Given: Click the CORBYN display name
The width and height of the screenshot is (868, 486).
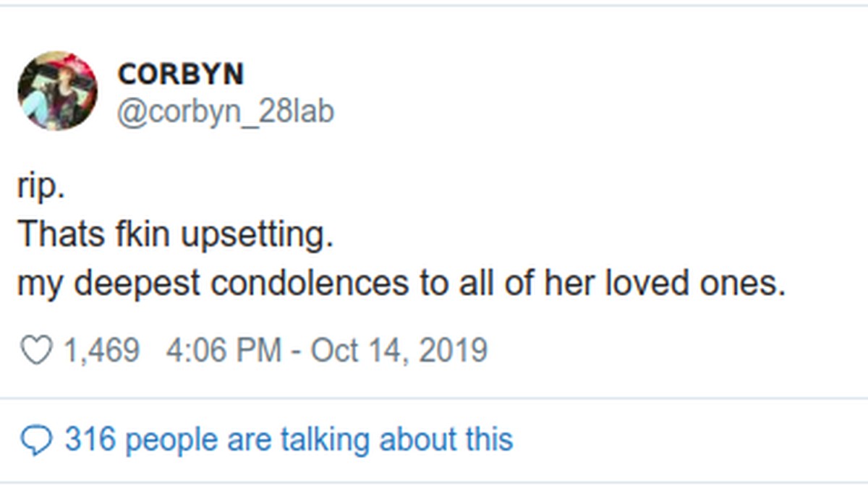Looking at the screenshot, I should click(180, 73).
